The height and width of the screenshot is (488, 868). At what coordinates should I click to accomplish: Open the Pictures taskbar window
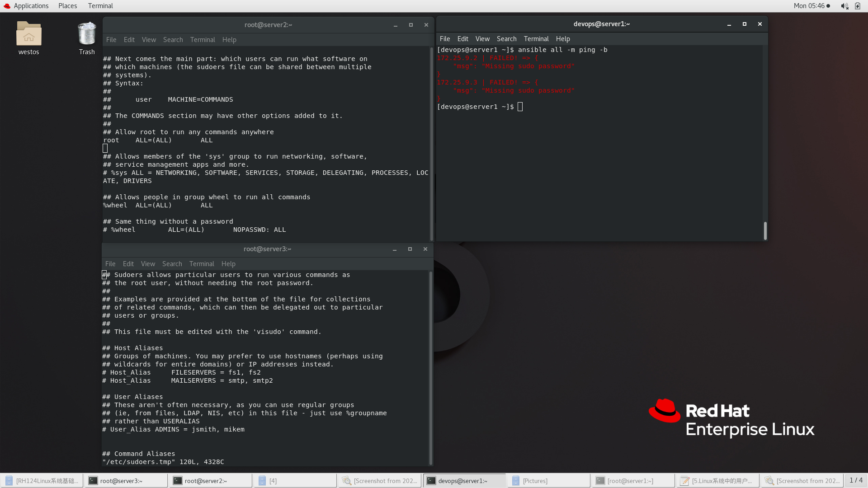(x=534, y=481)
